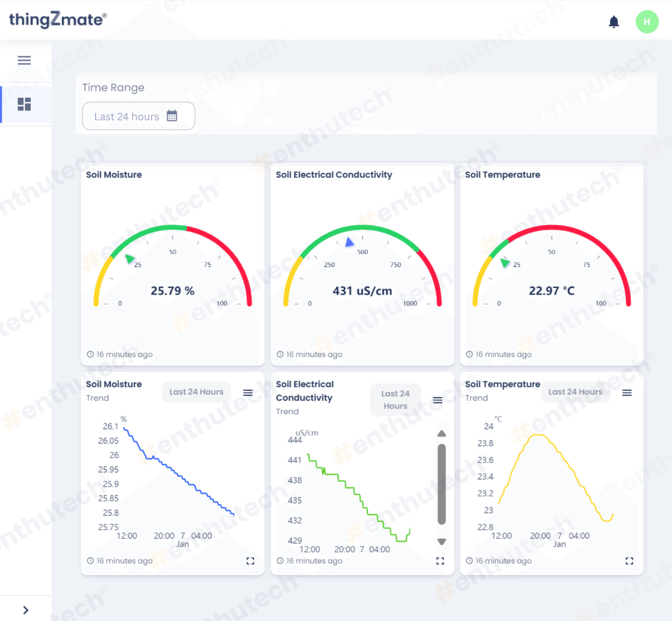
Task: Click scroll up arrow in Conductivity chart
Action: click(x=442, y=434)
